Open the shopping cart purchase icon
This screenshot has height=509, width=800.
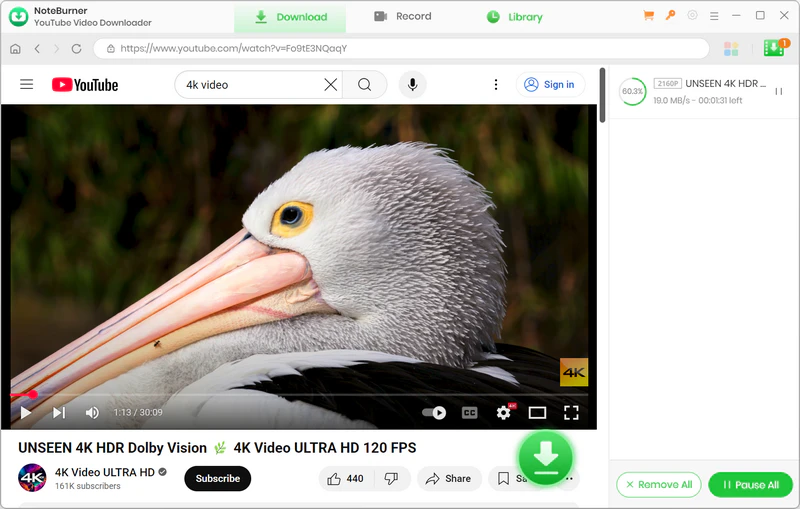[649, 16]
